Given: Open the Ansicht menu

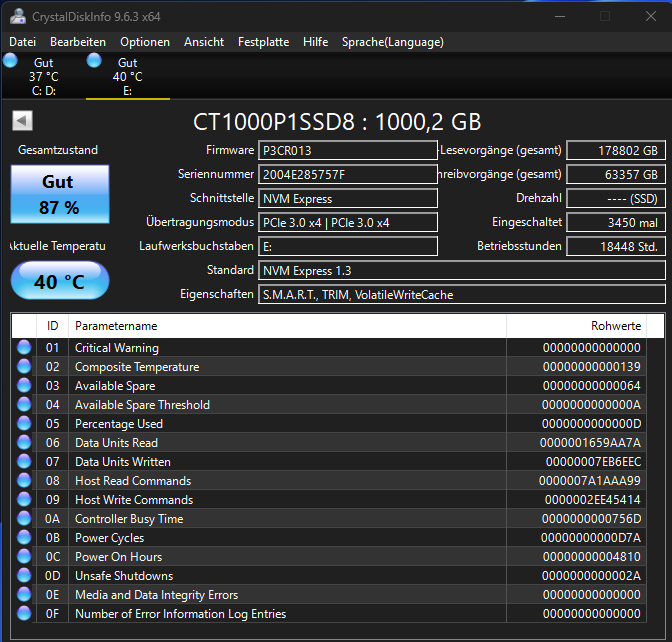Looking at the screenshot, I should tap(204, 42).
